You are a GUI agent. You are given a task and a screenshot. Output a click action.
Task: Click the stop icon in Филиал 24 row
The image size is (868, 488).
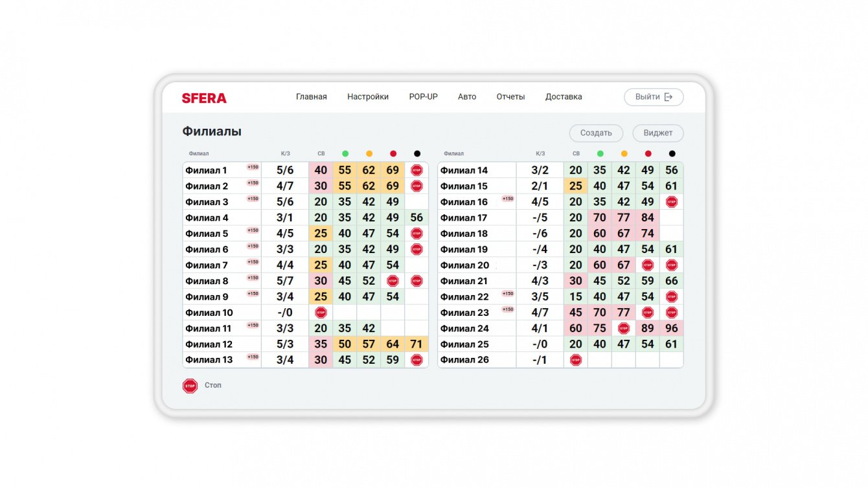(624, 328)
